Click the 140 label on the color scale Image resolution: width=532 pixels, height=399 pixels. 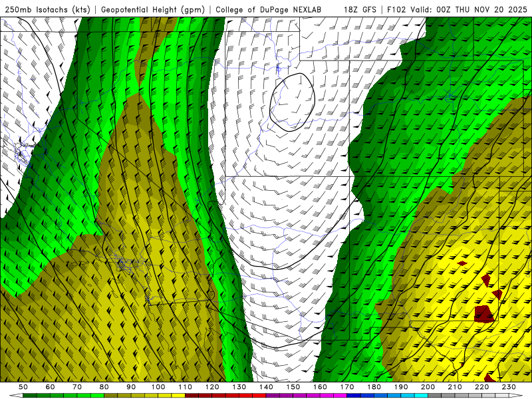pos(267,387)
